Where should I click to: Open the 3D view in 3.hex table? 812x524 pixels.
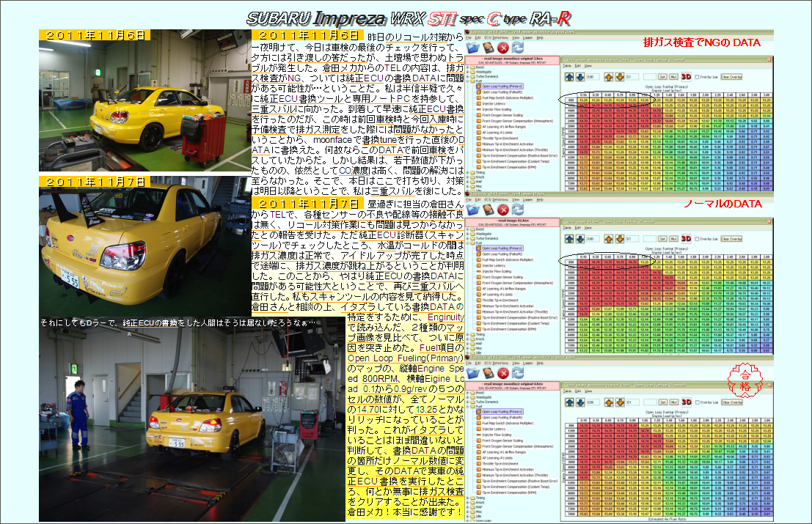tap(686, 77)
